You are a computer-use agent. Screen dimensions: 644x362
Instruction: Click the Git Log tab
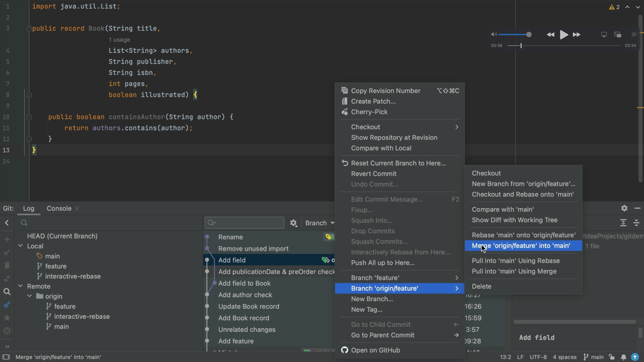coord(28,208)
